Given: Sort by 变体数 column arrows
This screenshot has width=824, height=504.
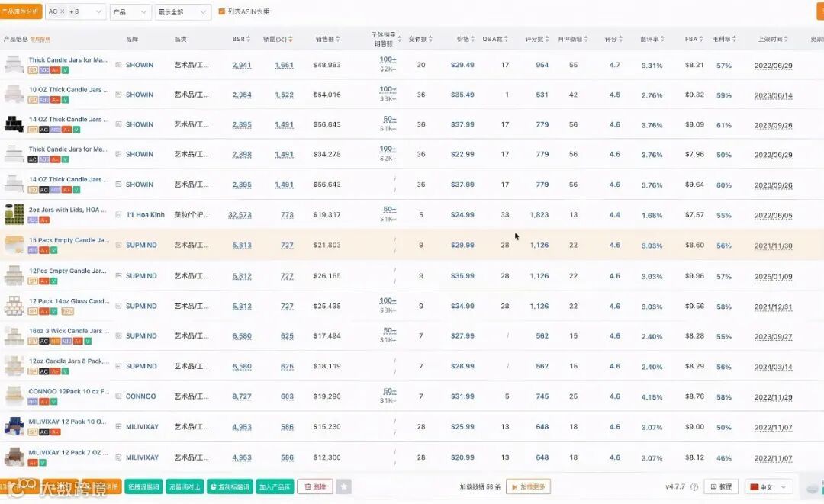Looking at the screenshot, I should pyautogui.click(x=430, y=39).
